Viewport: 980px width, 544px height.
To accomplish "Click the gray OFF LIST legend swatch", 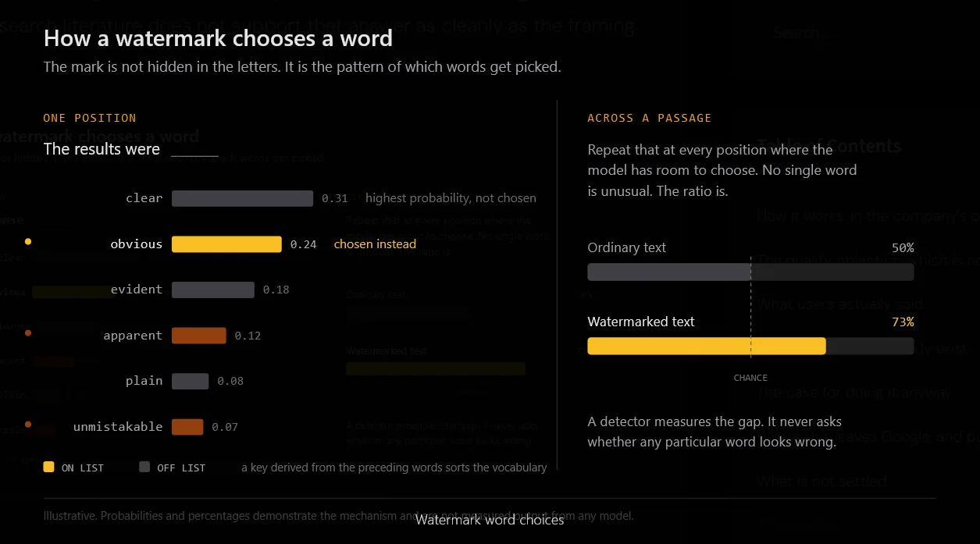I will pyautogui.click(x=144, y=467).
